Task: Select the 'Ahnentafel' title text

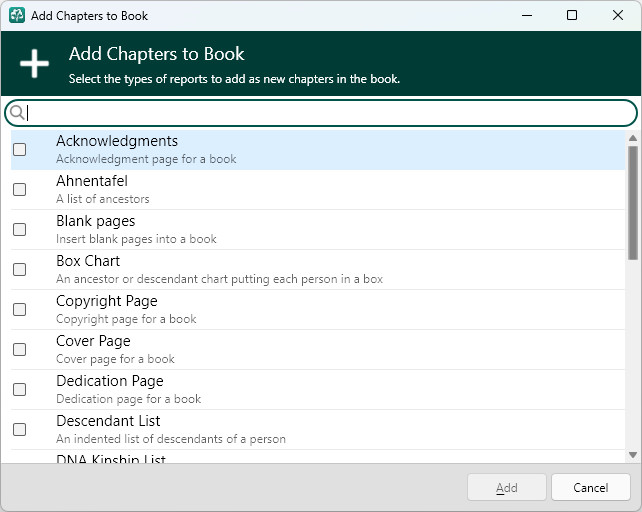Action: [x=92, y=181]
